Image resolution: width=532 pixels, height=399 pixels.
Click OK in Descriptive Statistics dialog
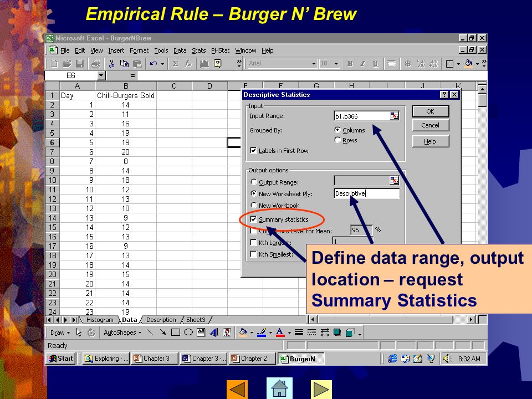[430, 111]
